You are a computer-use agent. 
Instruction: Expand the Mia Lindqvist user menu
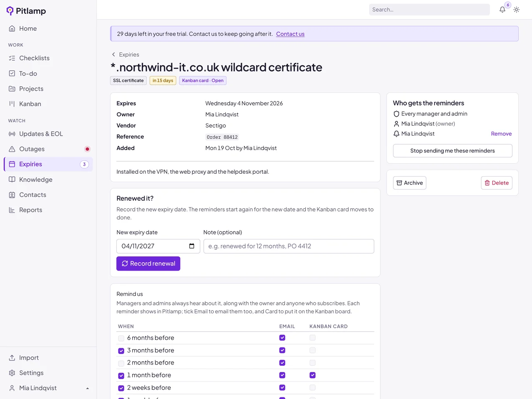point(48,388)
